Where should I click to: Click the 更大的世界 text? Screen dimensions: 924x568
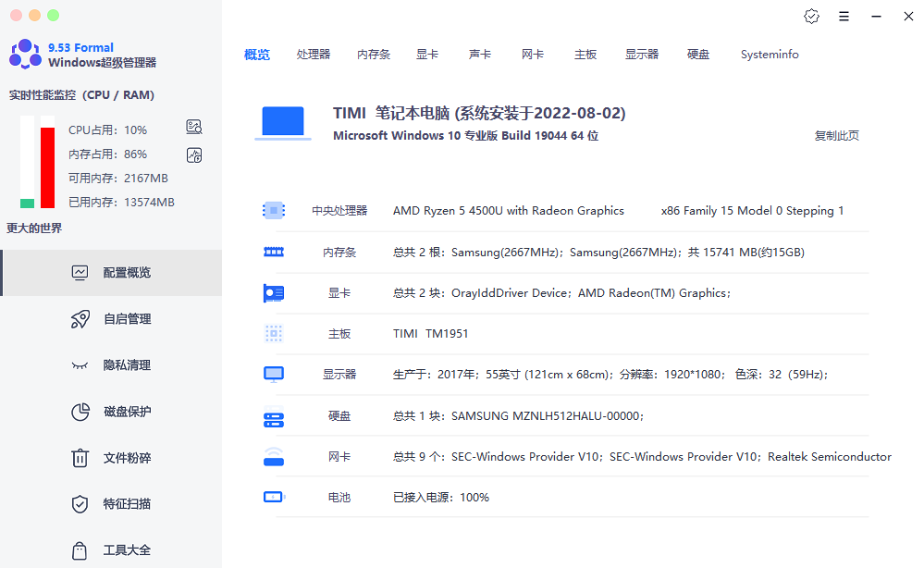point(34,228)
